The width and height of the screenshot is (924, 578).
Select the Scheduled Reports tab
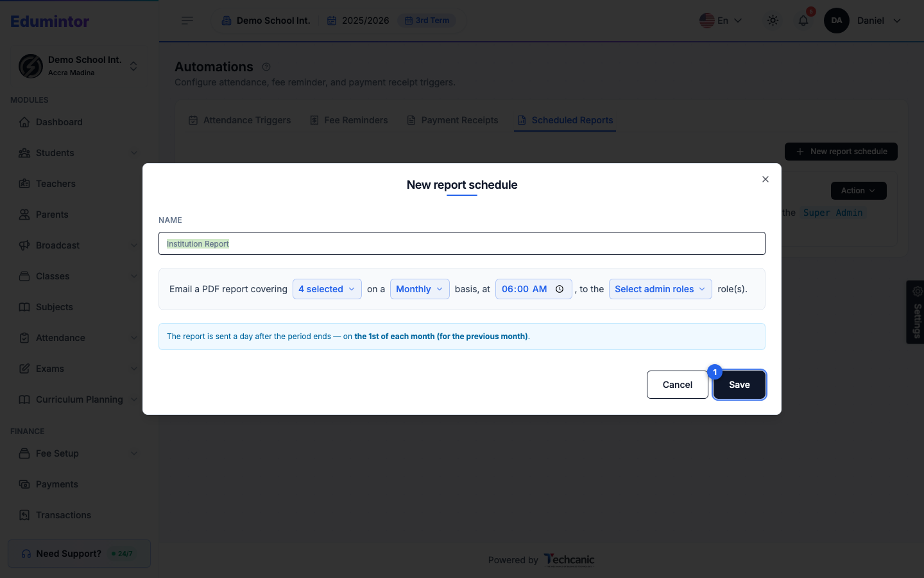tap(565, 120)
